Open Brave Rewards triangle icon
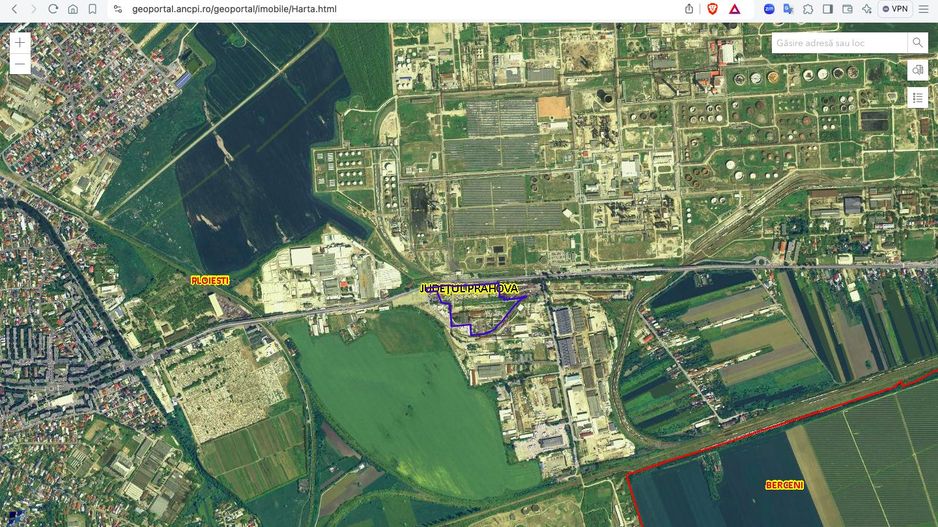The height and width of the screenshot is (527, 938). tap(734, 9)
